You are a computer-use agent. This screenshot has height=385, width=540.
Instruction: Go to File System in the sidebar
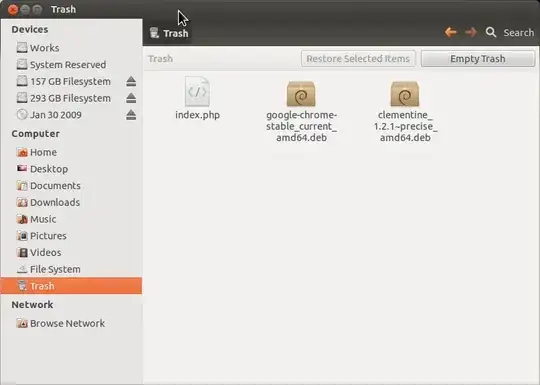(x=71, y=269)
